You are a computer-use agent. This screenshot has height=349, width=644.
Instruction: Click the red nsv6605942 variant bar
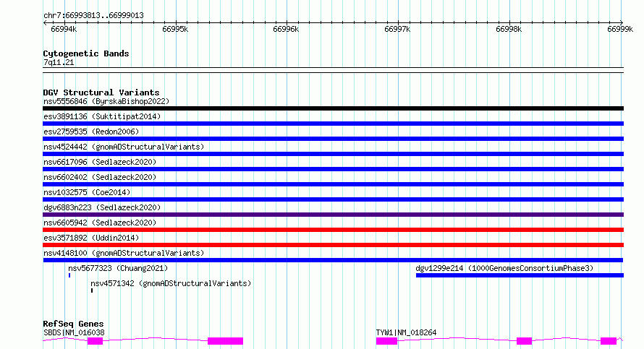coord(333,230)
